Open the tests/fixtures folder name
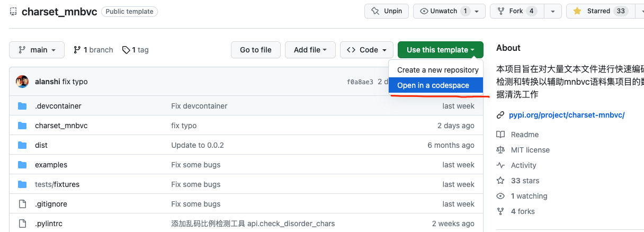Image resolution: width=644 pixels, height=232 pixels. 57,184
